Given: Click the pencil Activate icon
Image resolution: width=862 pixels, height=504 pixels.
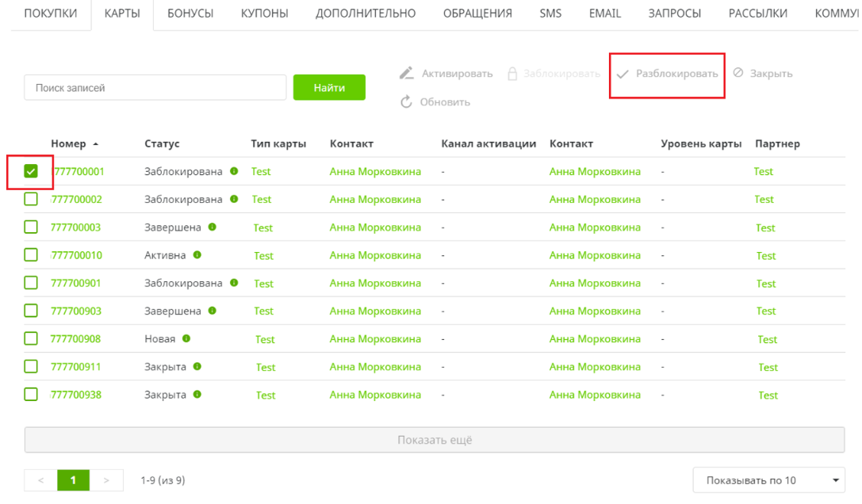Looking at the screenshot, I should pyautogui.click(x=407, y=74).
